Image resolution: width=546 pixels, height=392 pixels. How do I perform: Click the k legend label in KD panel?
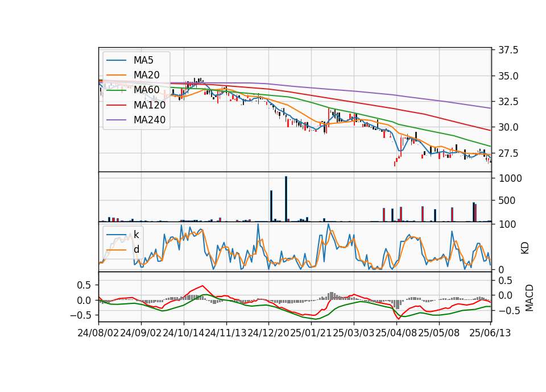point(136,235)
